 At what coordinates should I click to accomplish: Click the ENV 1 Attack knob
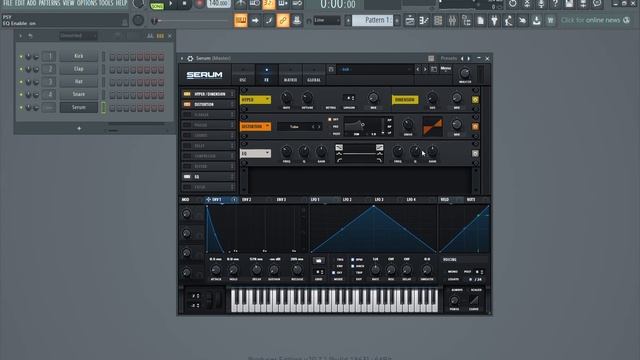coord(216,269)
